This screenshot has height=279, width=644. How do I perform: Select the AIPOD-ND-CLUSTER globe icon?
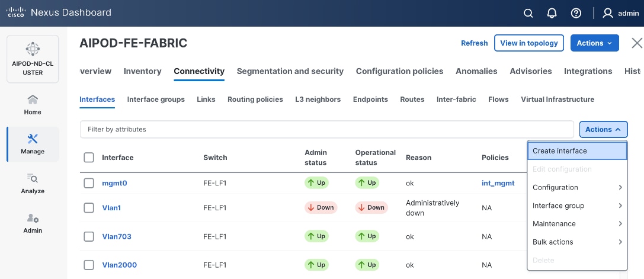click(x=33, y=49)
